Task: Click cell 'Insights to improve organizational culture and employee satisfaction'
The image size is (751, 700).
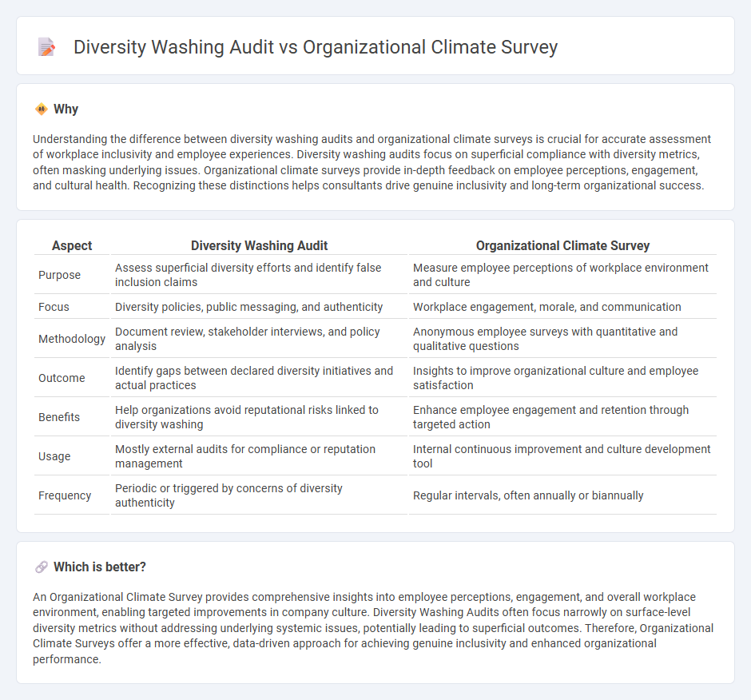Action: (x=562, y=378)
